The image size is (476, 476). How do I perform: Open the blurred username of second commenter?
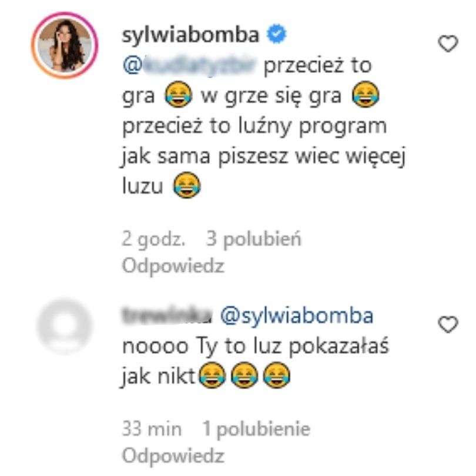click(x=167, y=316)
